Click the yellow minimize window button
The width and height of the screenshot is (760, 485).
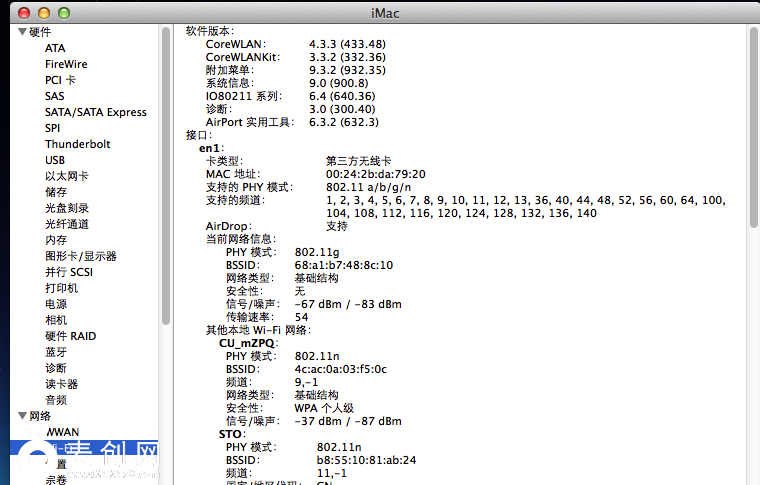pyautogui.click(x=44, y=13)
